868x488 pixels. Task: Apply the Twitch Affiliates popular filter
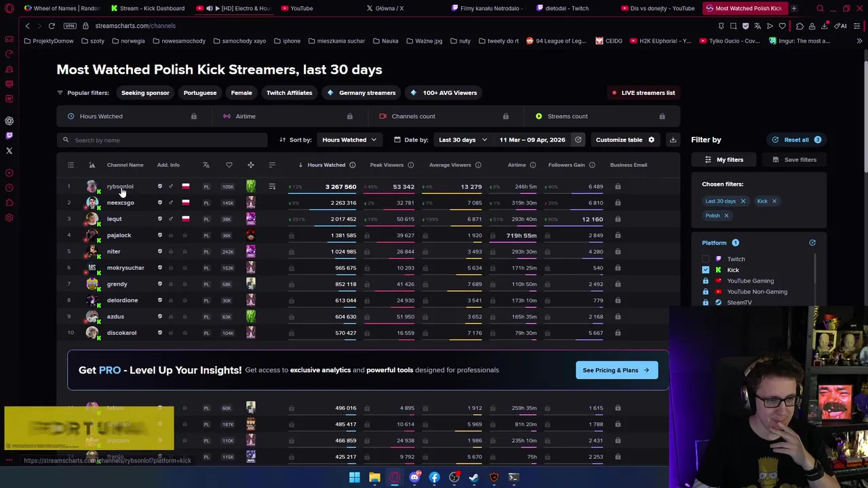[290, 93]
